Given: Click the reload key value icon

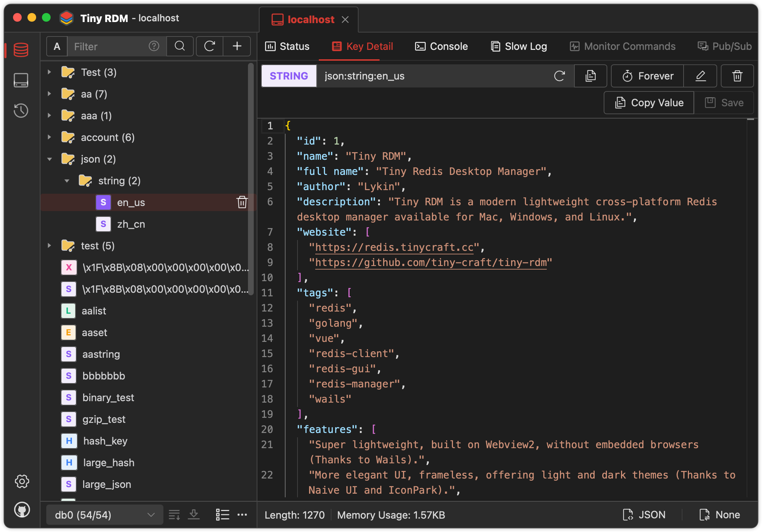Looking at the screenshot, I should coord(559,76).
